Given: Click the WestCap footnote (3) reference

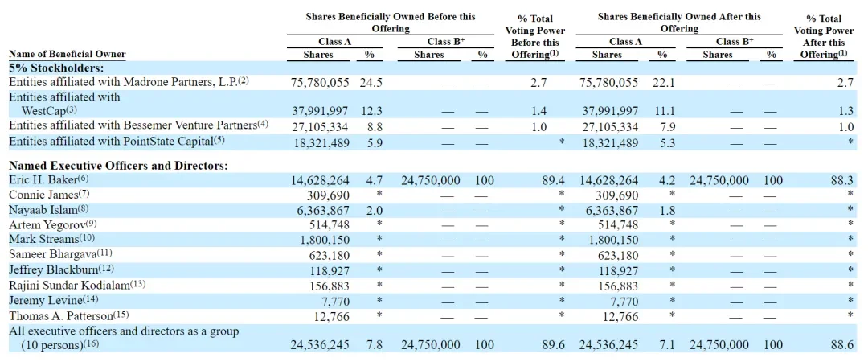Looking at the screenshot, I should [x=72, y=110].
